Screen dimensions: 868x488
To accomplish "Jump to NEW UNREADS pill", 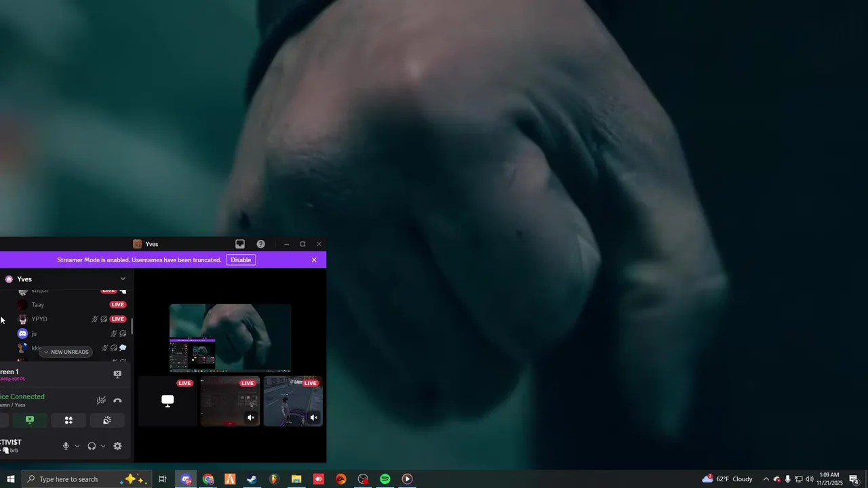I will point(66,352).
